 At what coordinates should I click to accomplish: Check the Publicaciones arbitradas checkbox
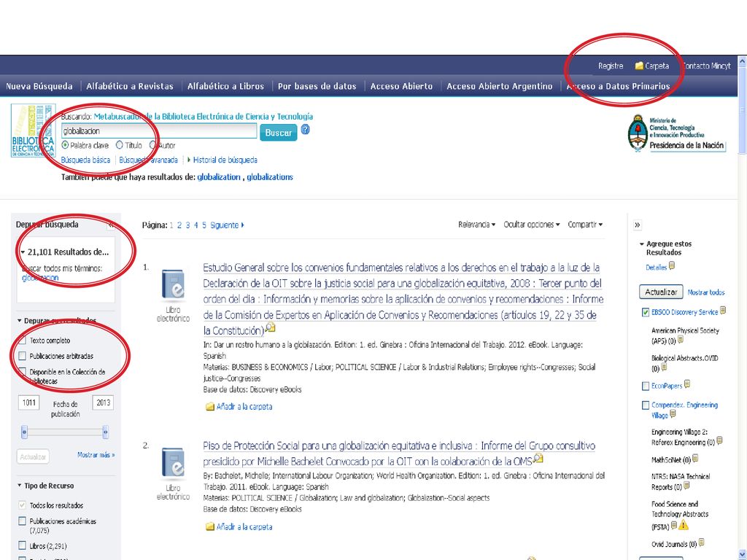point(22,356)
